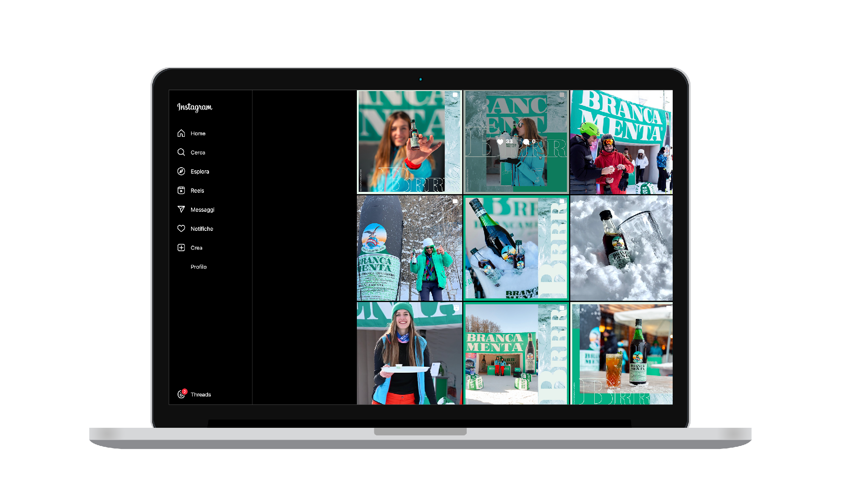Open the post with green-helmet skier
The height and width of the screenshot is (504, 841).
[x=621, y=142]
